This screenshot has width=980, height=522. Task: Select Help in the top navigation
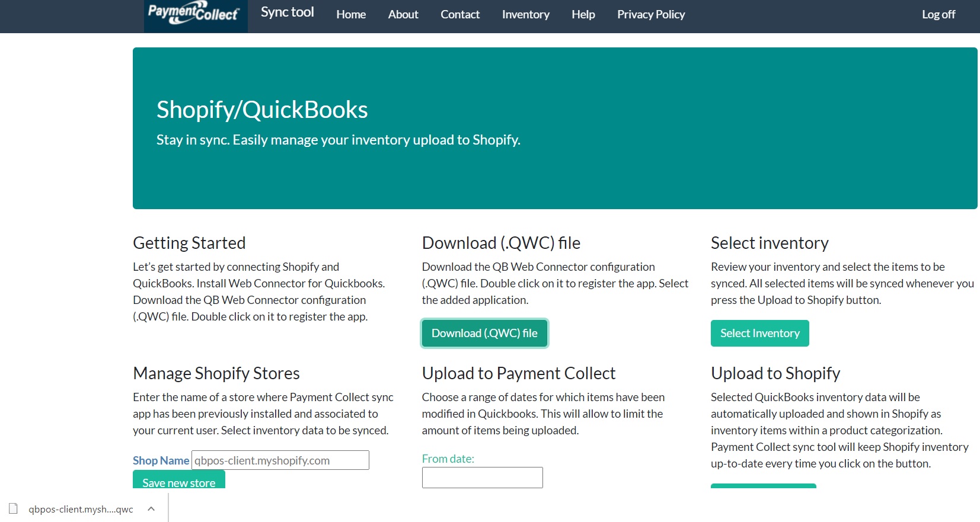pyautogui.click(x=583, y=14)
